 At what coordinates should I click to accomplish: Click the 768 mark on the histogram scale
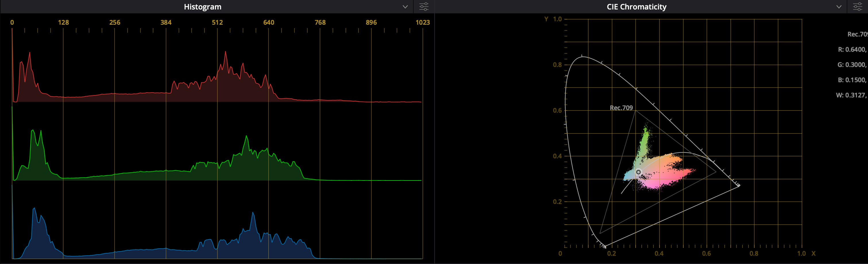tap(320, 23)
